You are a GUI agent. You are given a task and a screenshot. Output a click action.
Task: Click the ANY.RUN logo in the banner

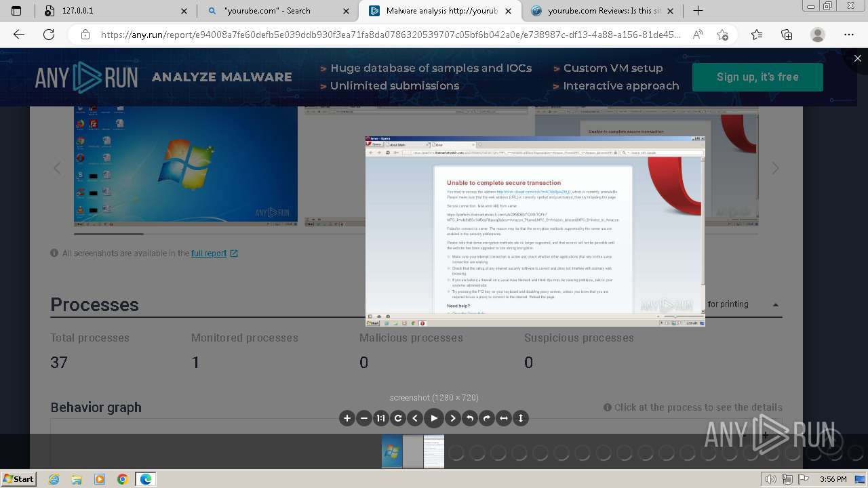[86, 77]
